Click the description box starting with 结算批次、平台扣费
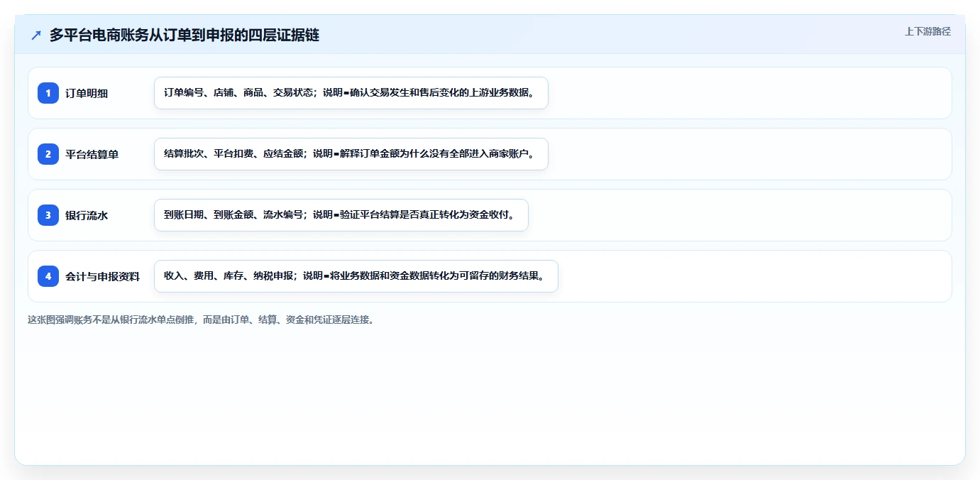 [x=351, y=154]
